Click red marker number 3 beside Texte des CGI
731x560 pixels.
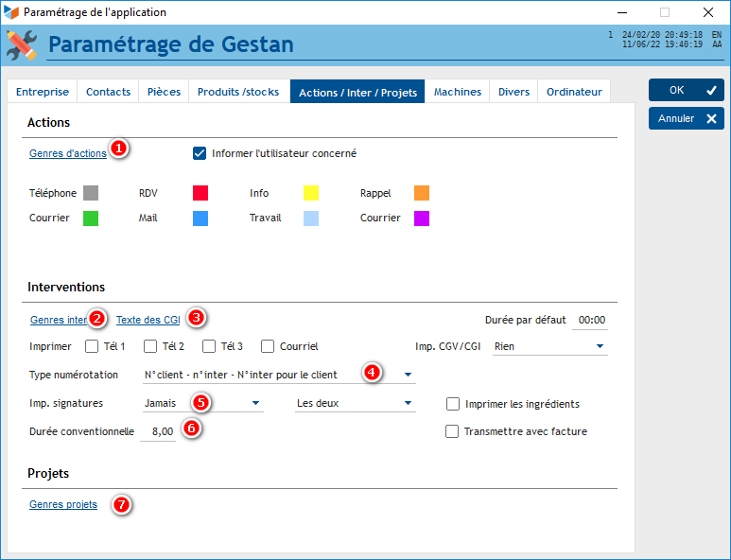[x=196, y=317]
